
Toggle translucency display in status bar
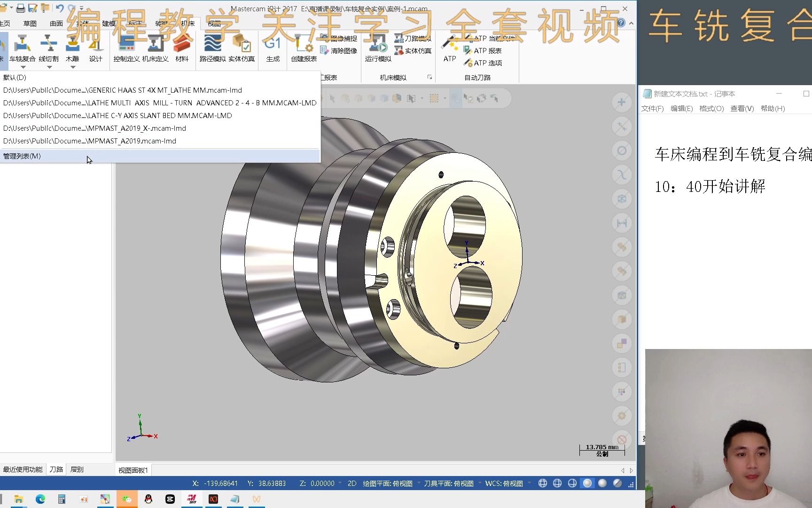[x=617, y=483]
